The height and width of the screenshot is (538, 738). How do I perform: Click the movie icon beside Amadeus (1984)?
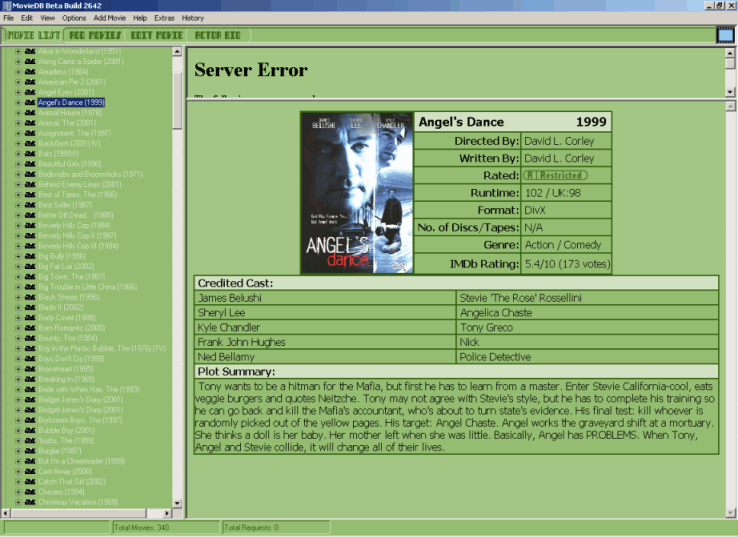click(x=30, y=72)
